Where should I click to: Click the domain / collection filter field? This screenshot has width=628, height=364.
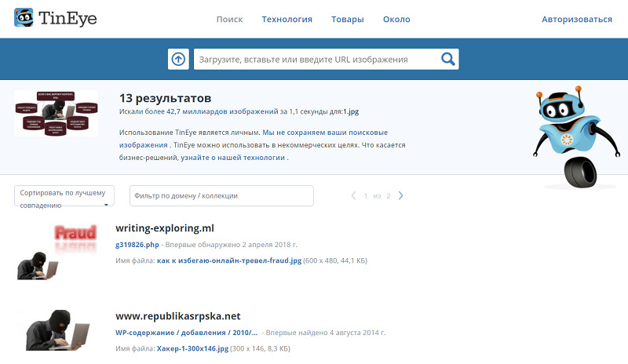pos(221,196)
